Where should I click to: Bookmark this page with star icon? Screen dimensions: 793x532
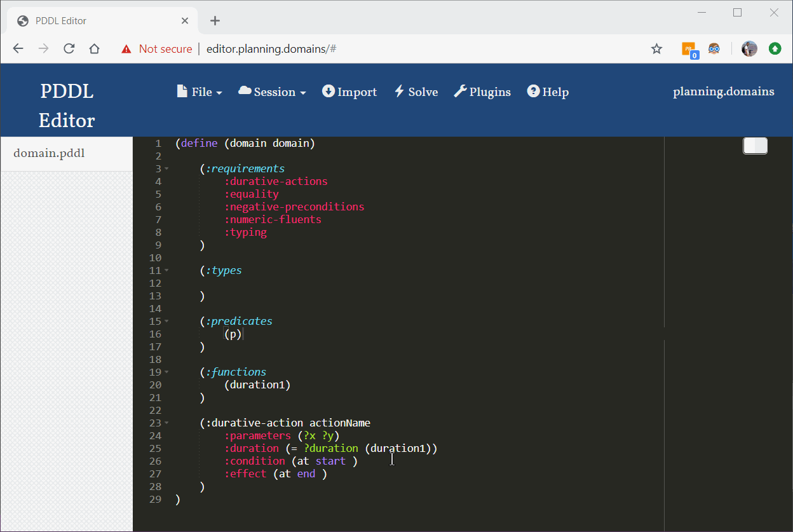tap(656, 49)
